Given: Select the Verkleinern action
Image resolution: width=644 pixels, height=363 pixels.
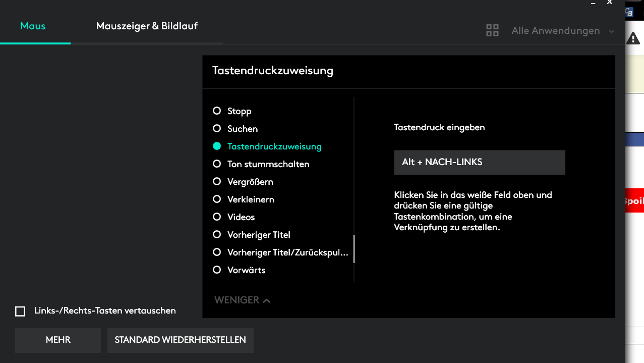Looking at the screenshot, I should [x=217, y=199].
